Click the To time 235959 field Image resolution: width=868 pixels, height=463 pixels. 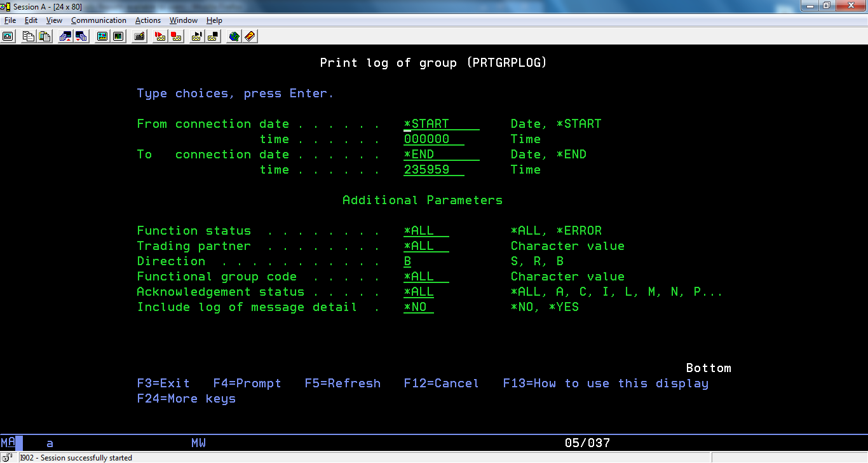434,170
